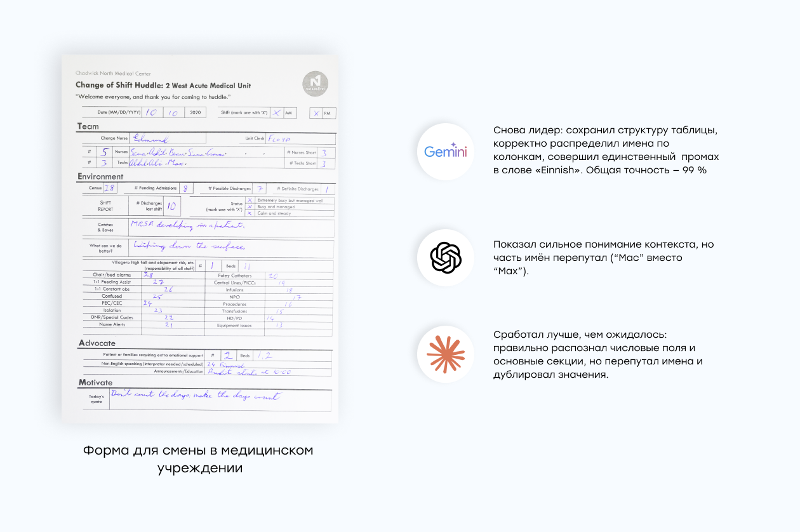Screen dimensions: 800x532
Task: Click the Pending Admissions field showing 8
Action: tap(184, 189)
